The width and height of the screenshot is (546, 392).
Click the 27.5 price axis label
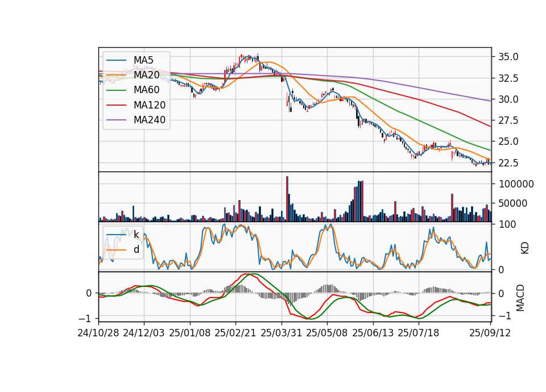(x=508, y=120)
